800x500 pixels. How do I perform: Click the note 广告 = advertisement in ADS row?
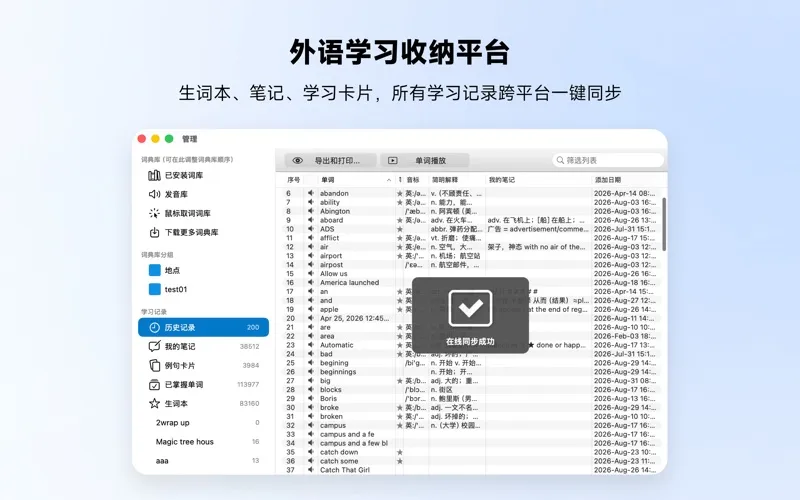[x=538, y=229]
